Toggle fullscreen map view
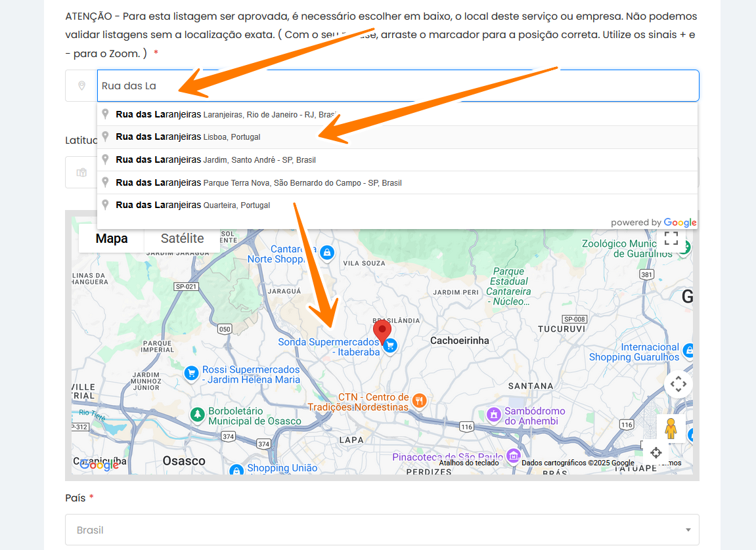756x550 pixels. tap(671, 238)
